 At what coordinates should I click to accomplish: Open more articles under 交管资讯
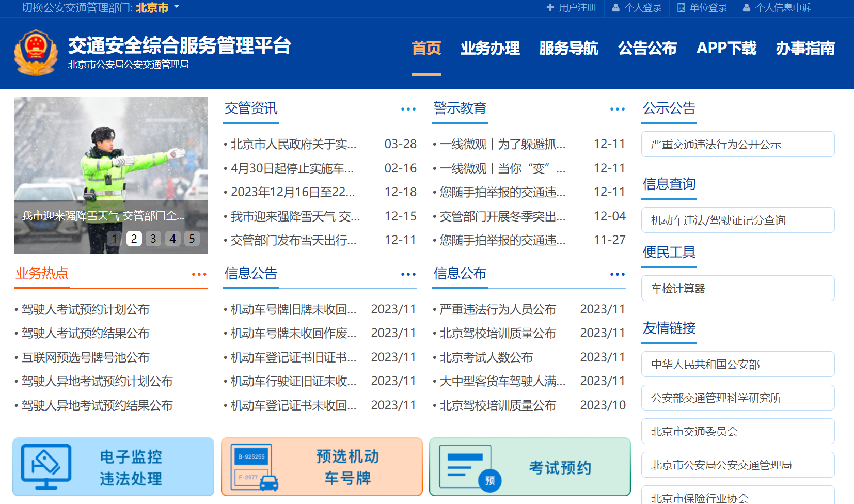(408, 109)
